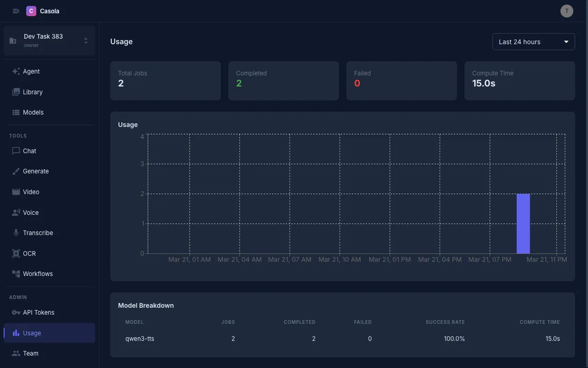Click the OCR tool icon
The width and height of the screenshot is (588, 368).
pyautogui.click(x=16, y=253)
